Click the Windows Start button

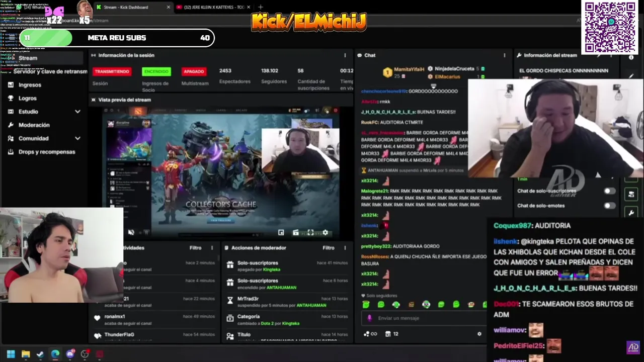[x=11, y=354]
